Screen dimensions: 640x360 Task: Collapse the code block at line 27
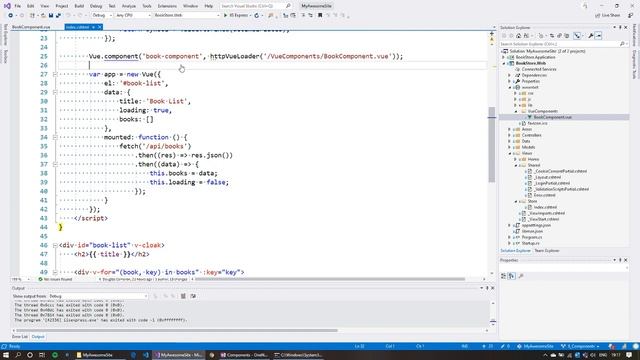[x=55, y=74]
